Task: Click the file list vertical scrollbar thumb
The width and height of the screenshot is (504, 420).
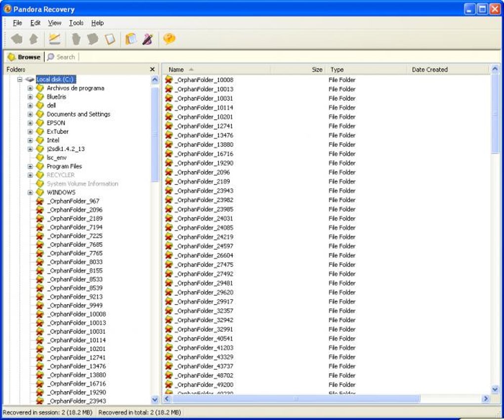Action: click(x=495, y=114)
